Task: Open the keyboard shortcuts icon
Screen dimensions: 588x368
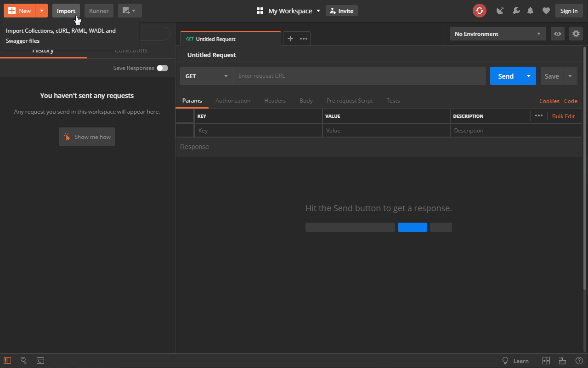Action: (x=562, y=361)
